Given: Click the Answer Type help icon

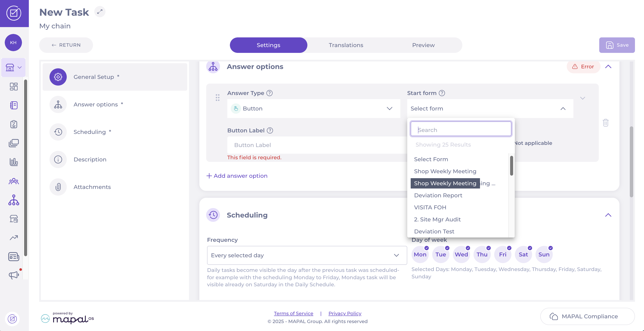Looking at the screenshot, I should (x=269, y=93).
